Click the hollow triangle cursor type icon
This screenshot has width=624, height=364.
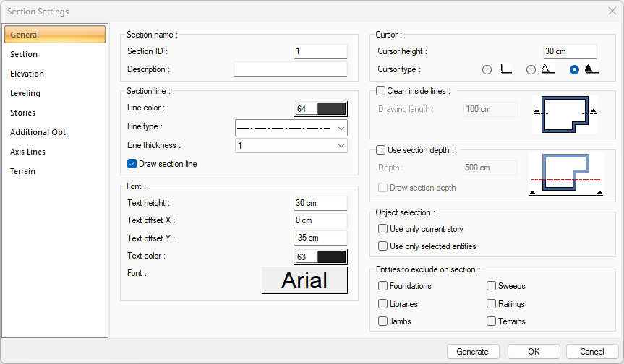pos(549,69)
